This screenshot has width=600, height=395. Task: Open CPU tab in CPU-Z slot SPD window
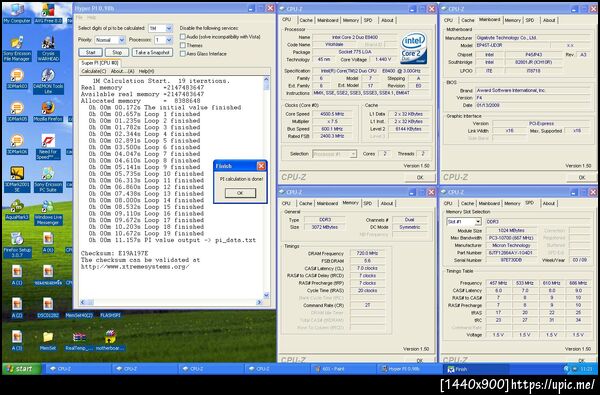point(448,203)
